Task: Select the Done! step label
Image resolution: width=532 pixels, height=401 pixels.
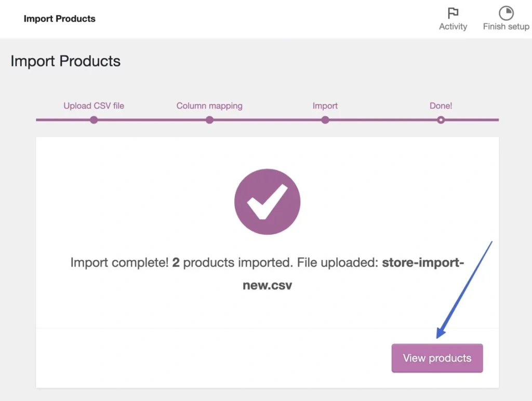Action: tap(441, 105)
